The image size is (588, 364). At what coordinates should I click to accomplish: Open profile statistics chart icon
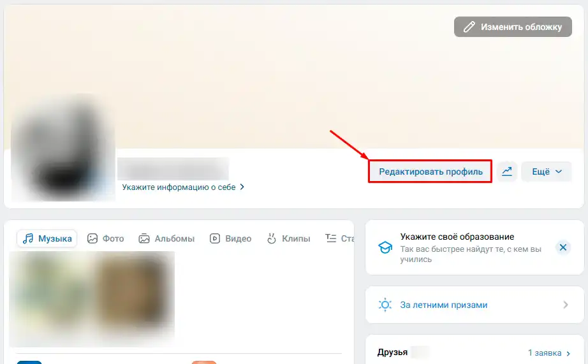click(507, 171)
